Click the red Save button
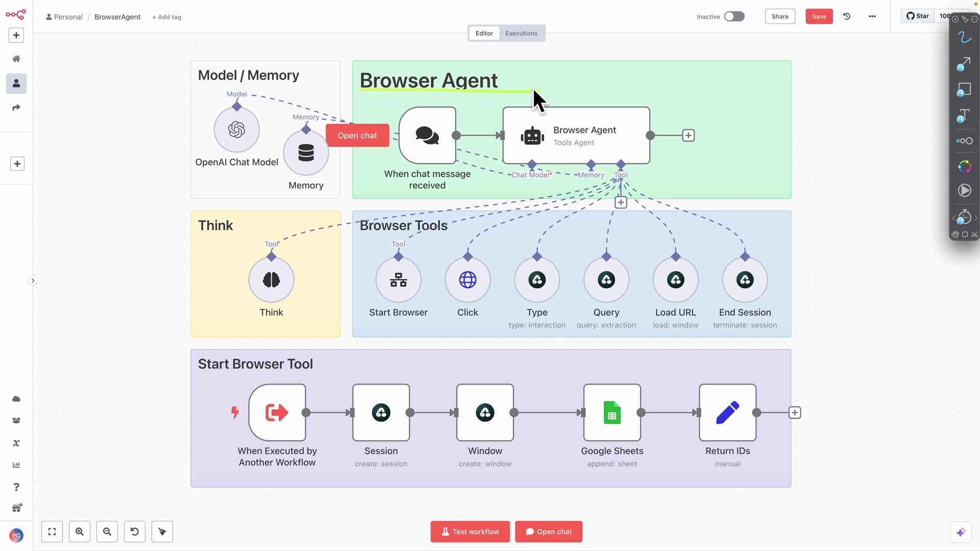Image resolution: width=980 pixels, height=551 pixels. pos(819,16)
